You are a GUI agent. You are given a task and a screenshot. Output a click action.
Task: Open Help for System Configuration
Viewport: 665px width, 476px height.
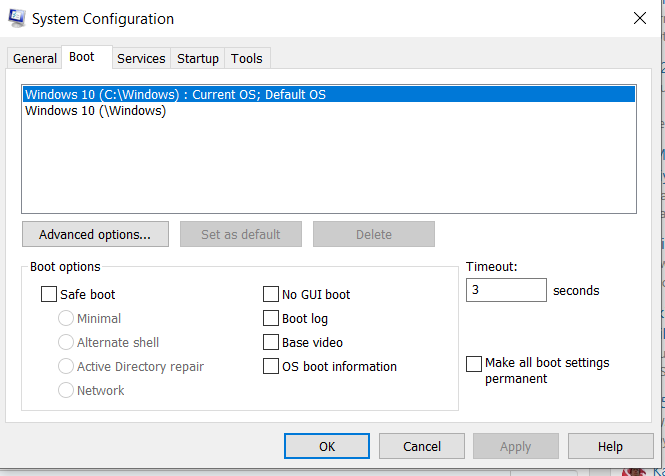coord(610,447)
